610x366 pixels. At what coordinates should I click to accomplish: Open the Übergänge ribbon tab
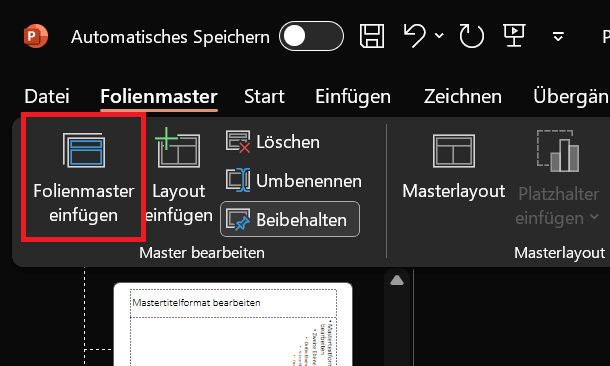point(571,96)
